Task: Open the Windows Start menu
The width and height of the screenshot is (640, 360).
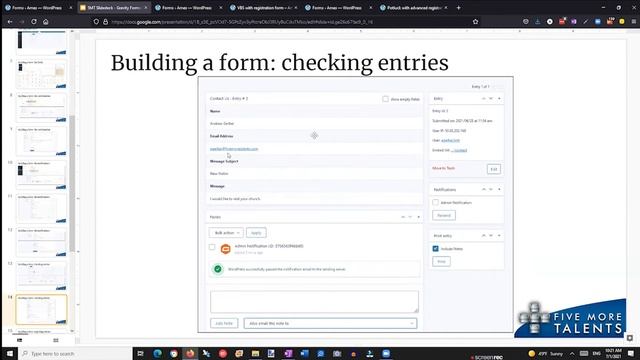Action: point(9,353)
